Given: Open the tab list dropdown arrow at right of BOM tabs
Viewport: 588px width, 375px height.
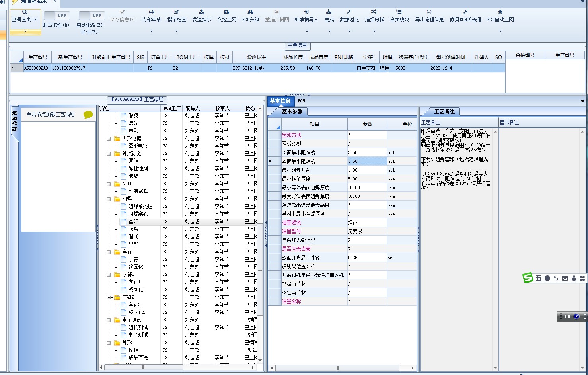Looking at the screenshot, I should click(x=582, y=101).
